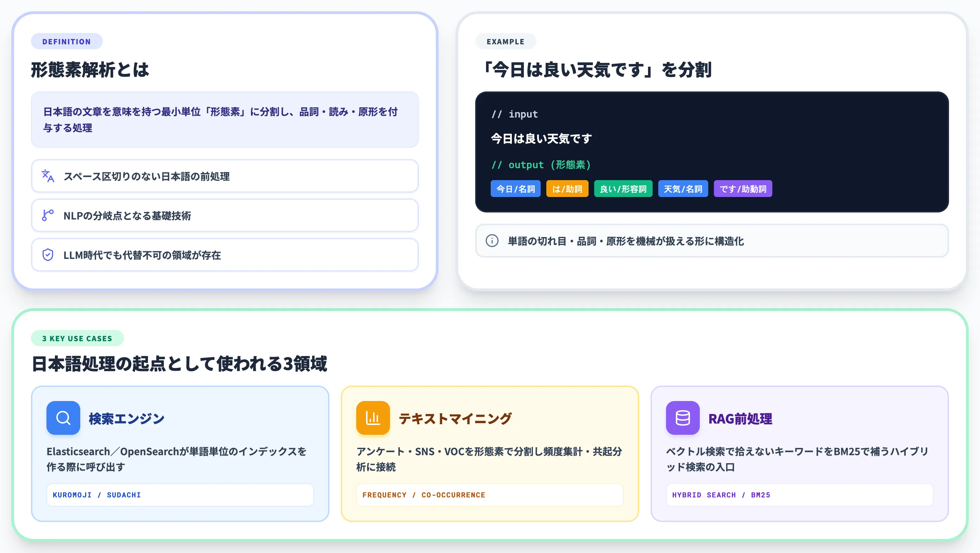Select the は/助詞 token chip
This screenshot has width=980, height=553.
click(x=567, y=189)
